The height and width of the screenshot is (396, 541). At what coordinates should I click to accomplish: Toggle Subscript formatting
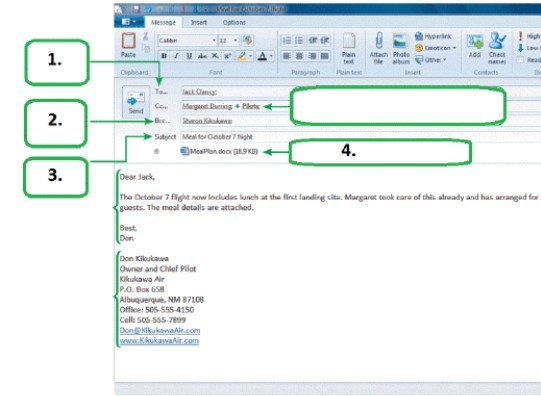(x=215, y=56)
